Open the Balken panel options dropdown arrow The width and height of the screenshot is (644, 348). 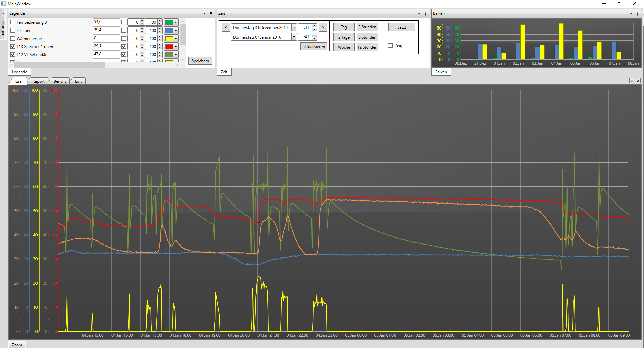point(631,13)
